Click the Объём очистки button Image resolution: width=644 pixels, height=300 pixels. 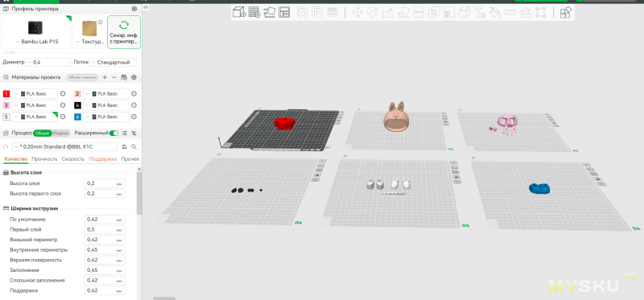(83, 77)
